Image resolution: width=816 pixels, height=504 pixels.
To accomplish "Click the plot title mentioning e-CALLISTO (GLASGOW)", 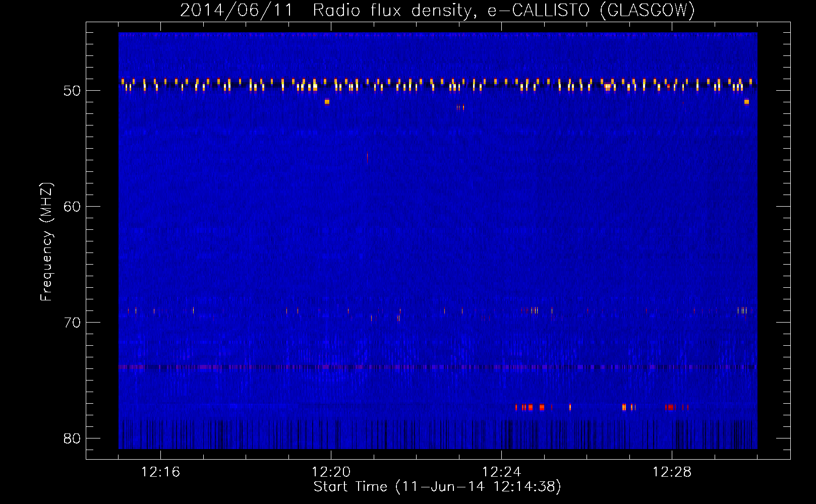I will tap(437, 10).
